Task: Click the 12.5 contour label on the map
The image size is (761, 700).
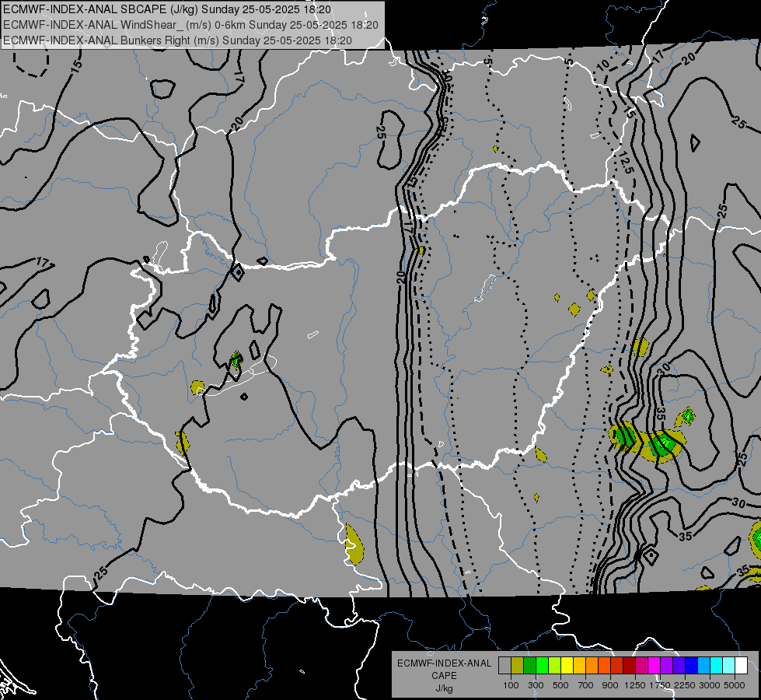Action: (627, 163)
